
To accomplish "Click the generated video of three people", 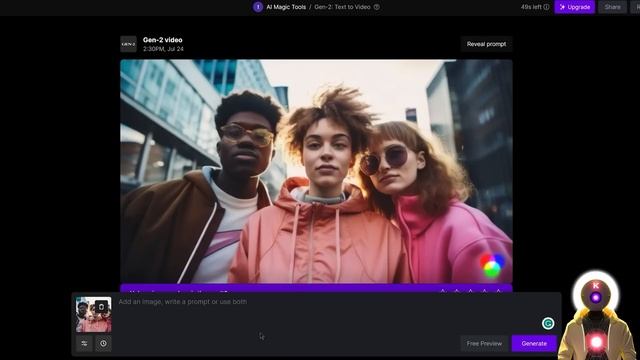I will pos(316,171).
